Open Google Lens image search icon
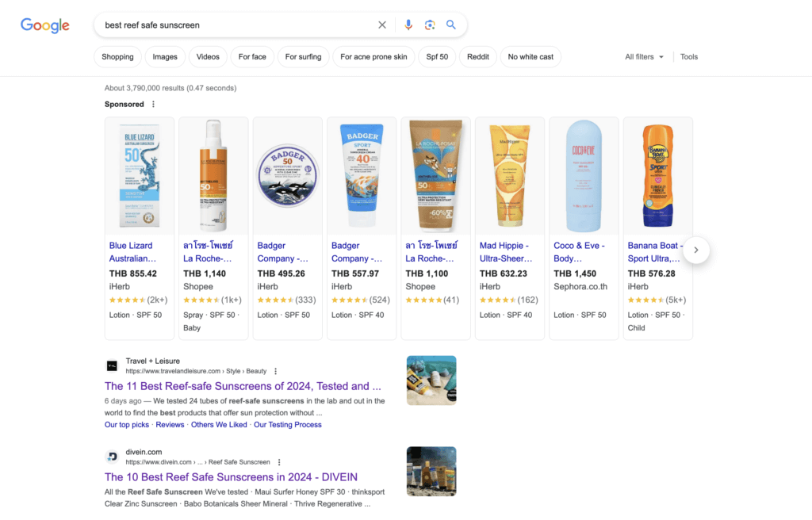Screen dimensions: 812x520 430,25
